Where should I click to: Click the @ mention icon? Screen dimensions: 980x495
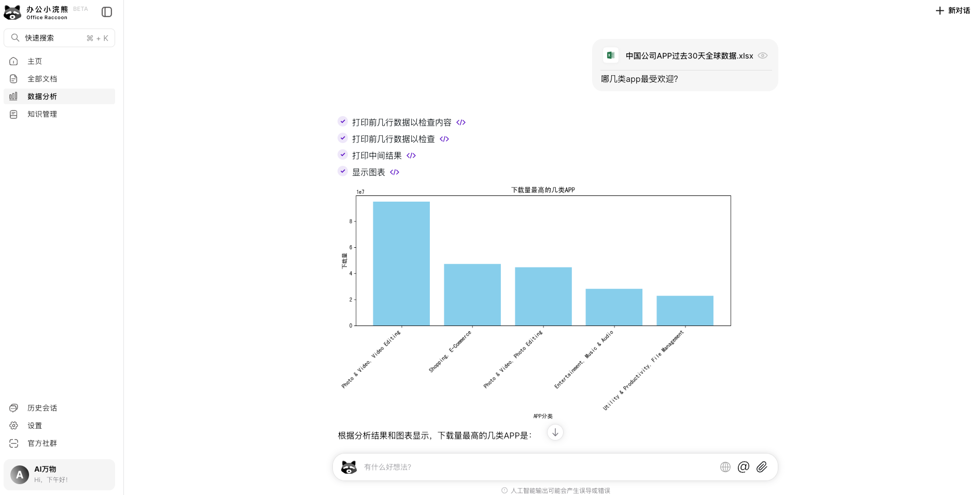tap(744, 467)
